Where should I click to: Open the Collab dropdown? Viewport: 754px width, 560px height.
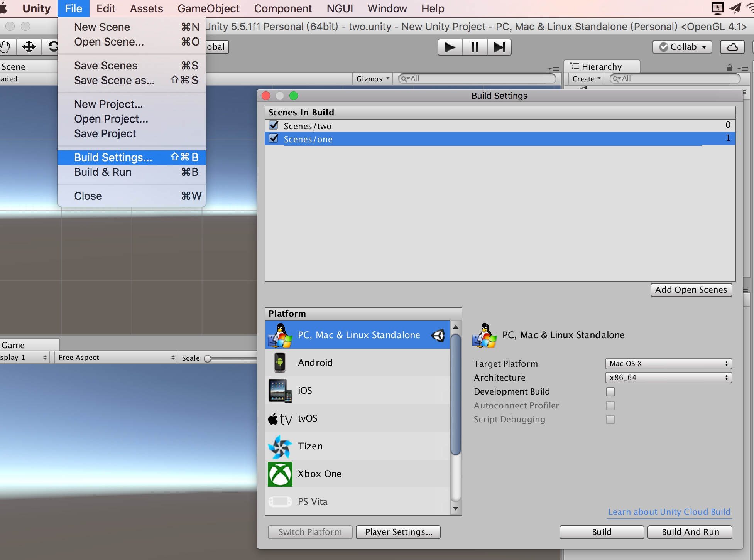click(682, 47)
